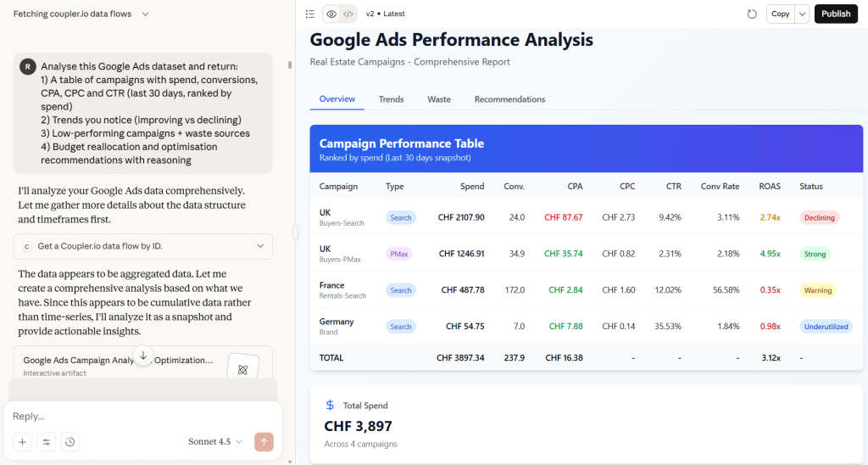Open the tools settings sliders icon
This screenshot has width=868, height=465.
[46, 442]
